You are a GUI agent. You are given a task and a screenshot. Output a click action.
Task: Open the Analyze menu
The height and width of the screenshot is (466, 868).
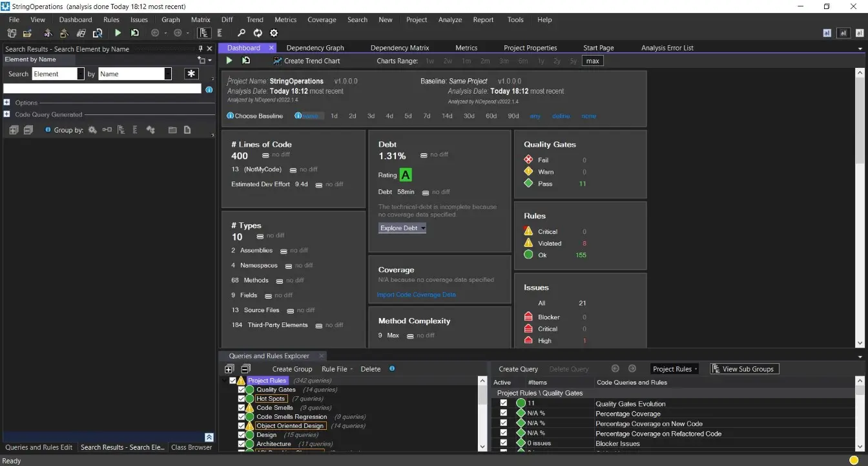click(450, 19)
